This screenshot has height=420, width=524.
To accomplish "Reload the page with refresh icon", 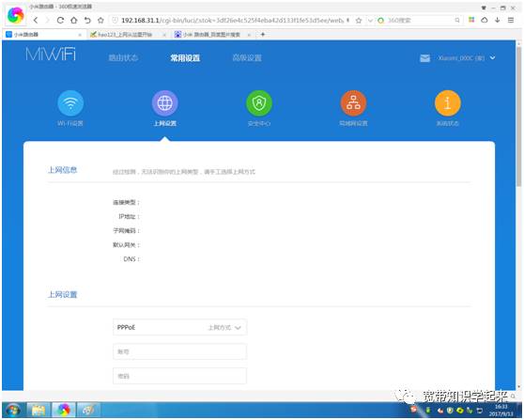I will click(60, 21).
